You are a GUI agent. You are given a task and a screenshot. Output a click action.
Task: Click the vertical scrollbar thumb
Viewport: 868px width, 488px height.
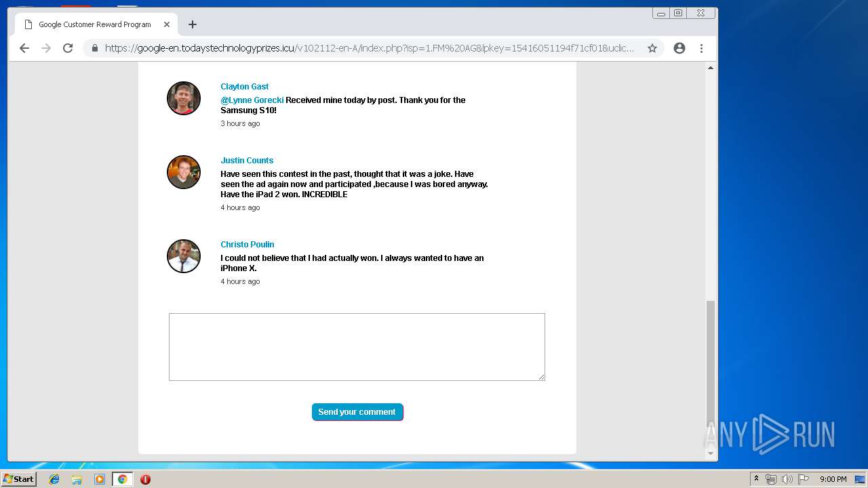(x=711, y=363)
